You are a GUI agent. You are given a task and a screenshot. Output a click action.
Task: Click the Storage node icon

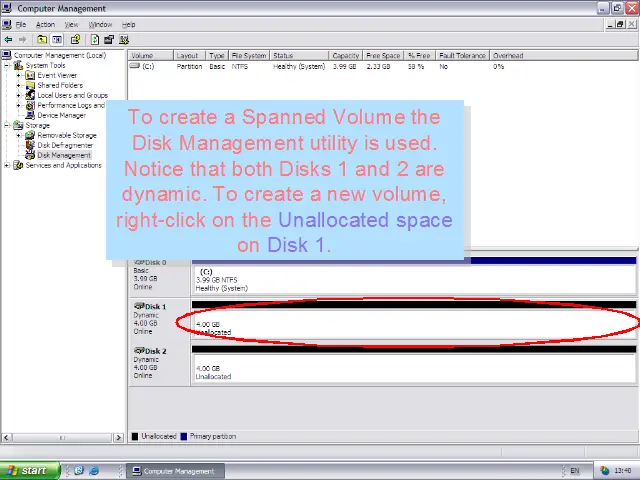tap(18, 125)
